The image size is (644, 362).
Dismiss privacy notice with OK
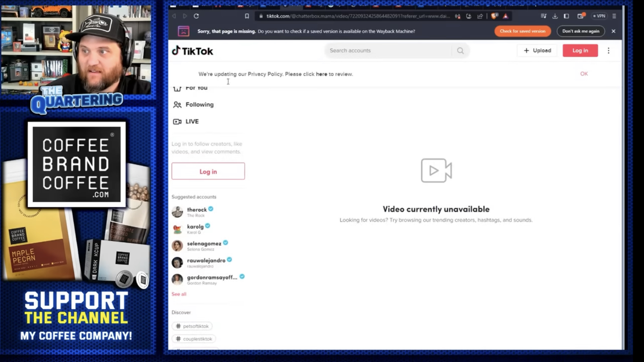point(584,74)
